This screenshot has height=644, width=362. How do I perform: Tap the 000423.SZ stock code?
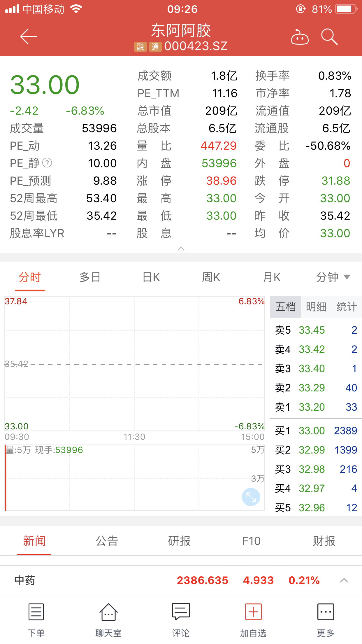click(x=196, y=46)
